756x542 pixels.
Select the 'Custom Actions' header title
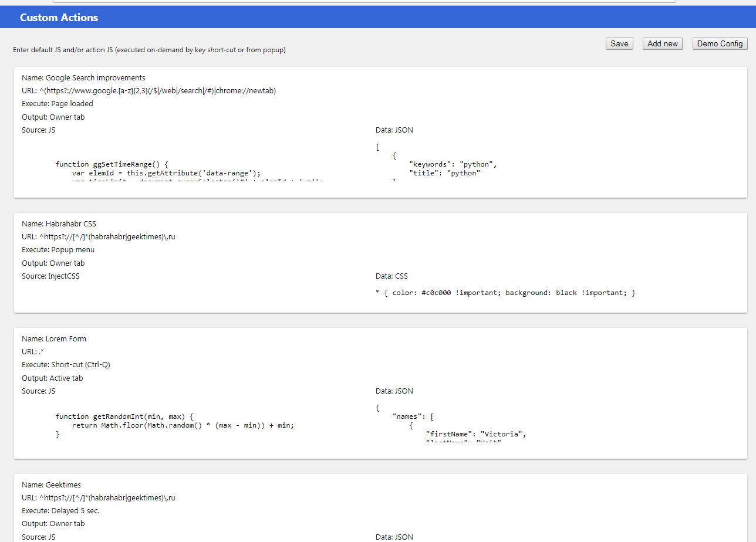[x=59, y=18]
